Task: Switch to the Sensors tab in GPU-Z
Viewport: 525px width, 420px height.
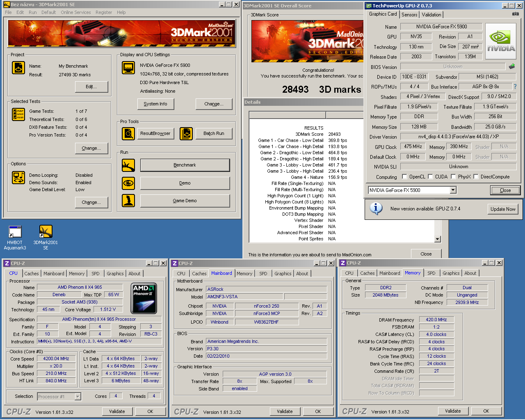Action: [x=409, y=15]
